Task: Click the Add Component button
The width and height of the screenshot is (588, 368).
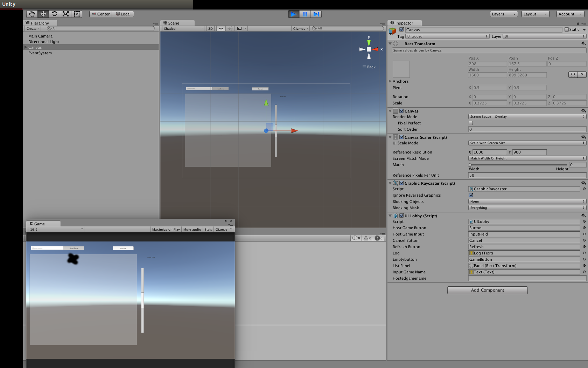Action: coord(487,290)
